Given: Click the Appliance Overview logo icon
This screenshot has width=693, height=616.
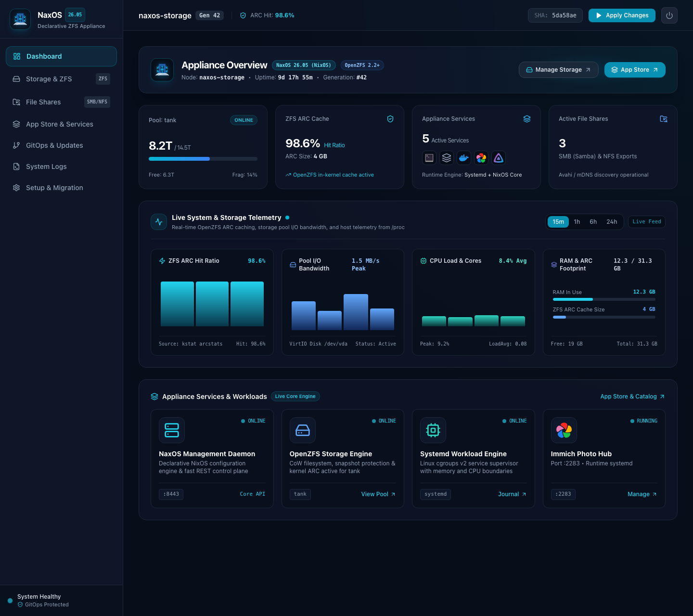Looking at the screenshot, I should (x=162, y=70).
